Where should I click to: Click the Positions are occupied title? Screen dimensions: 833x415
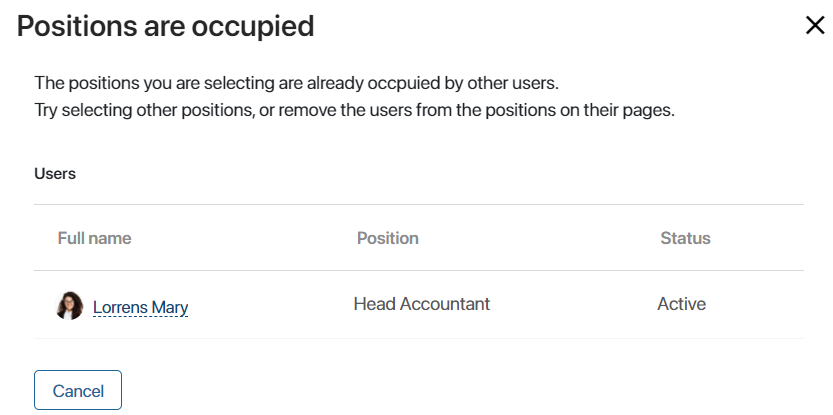tap(166, 26)
